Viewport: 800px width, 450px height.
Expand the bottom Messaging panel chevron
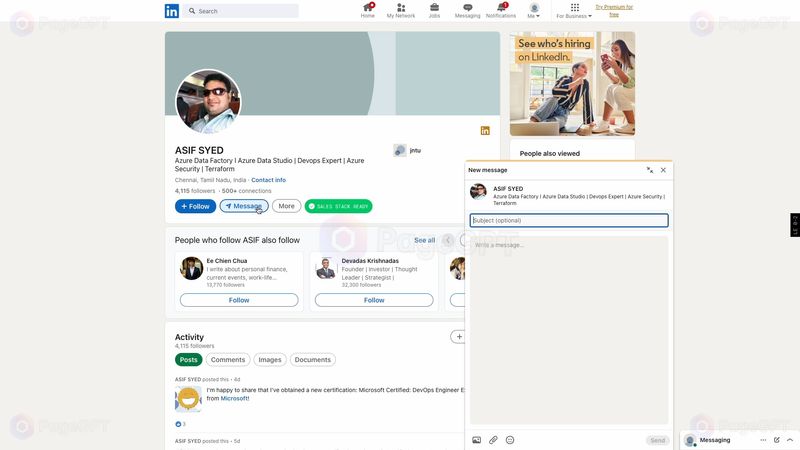point(790,440)
